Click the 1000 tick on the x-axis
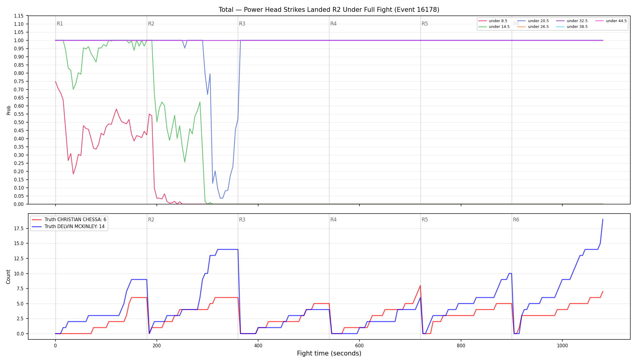The image size is (637, 364). [x=562, y=345]
